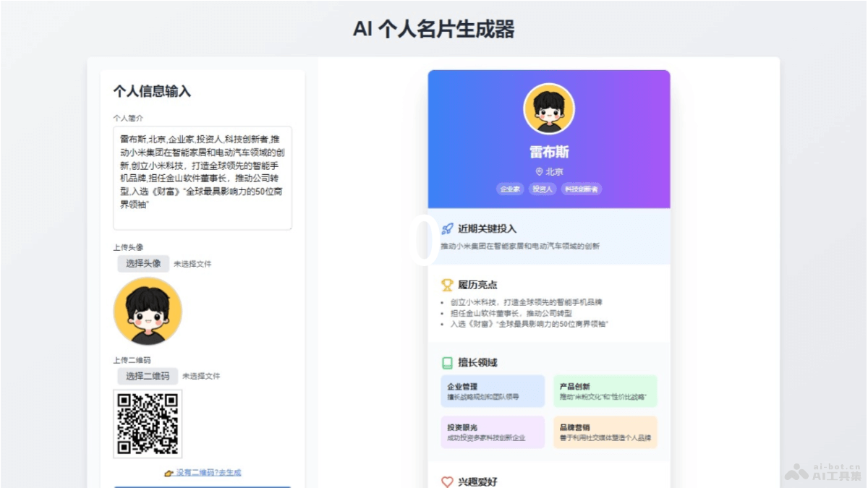This screenshot has height=488, width=868.
Task: Click the heart icon next to 兴趣爱好
Action: pyautogui.click(x=446, y=481)
